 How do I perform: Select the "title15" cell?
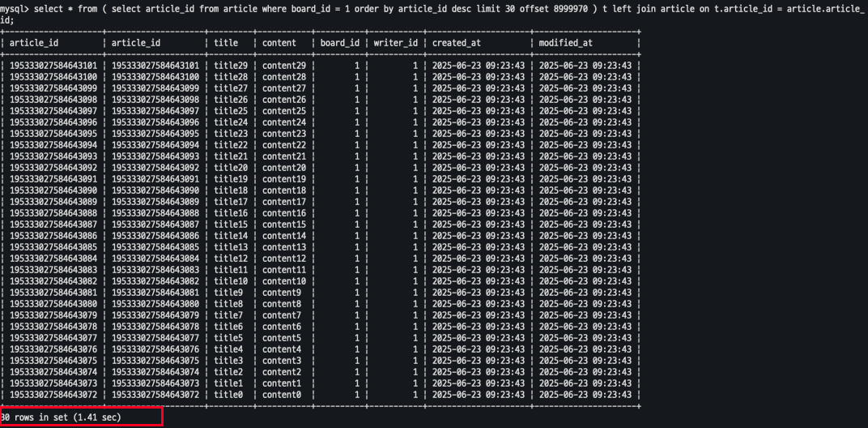coord(230,225)
